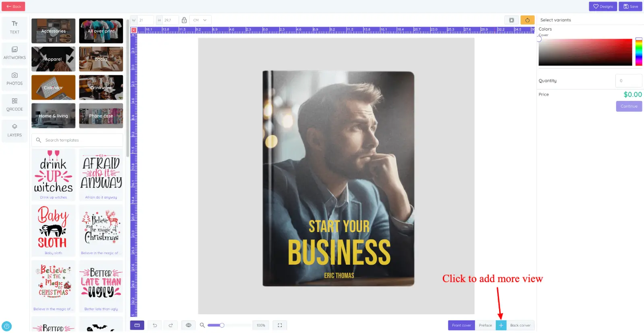Click the $0.00 price value
Screen dimensions: 644x333
633,95
